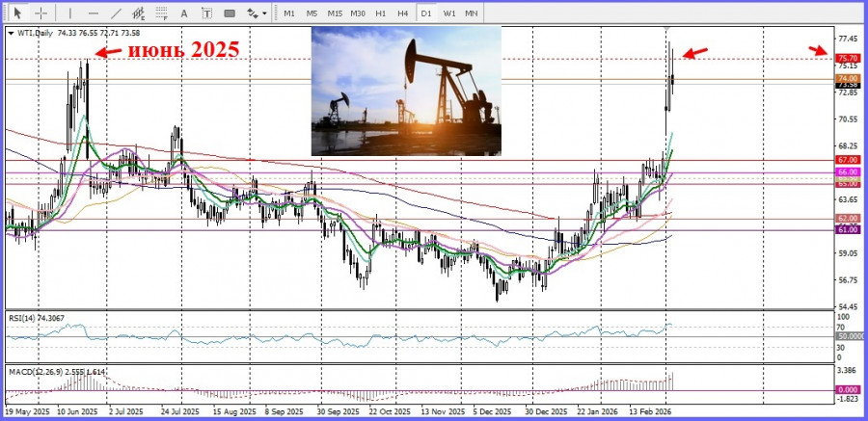Select the rectangle shape tool
This screenshot has width=868, height=421.
(x=230, y=13)
